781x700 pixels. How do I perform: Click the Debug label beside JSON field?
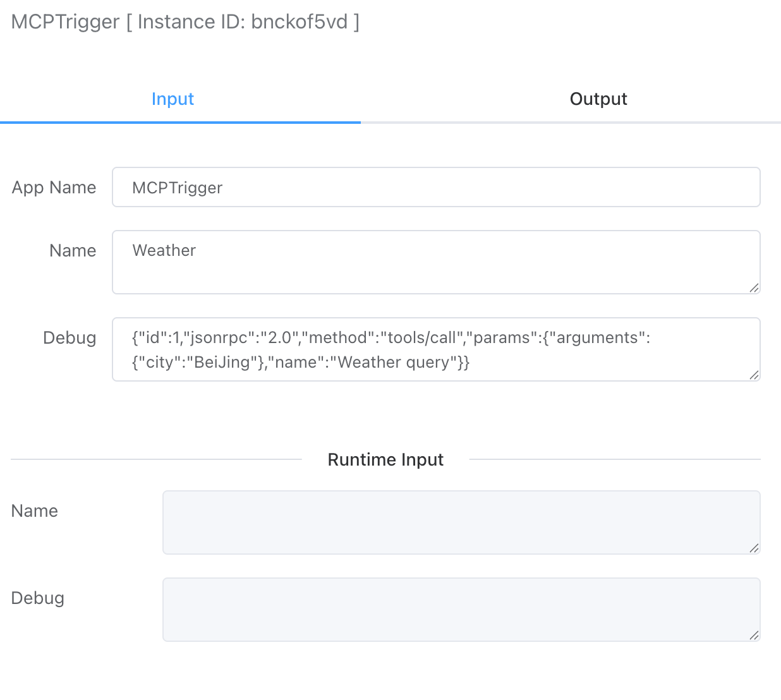[70, 338]
